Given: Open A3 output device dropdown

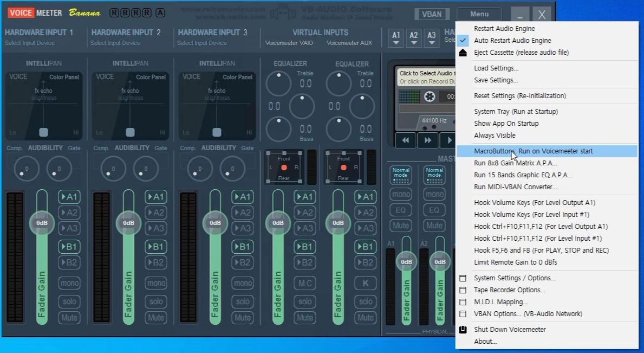Looking at the screenshot, I should (431, 38).
